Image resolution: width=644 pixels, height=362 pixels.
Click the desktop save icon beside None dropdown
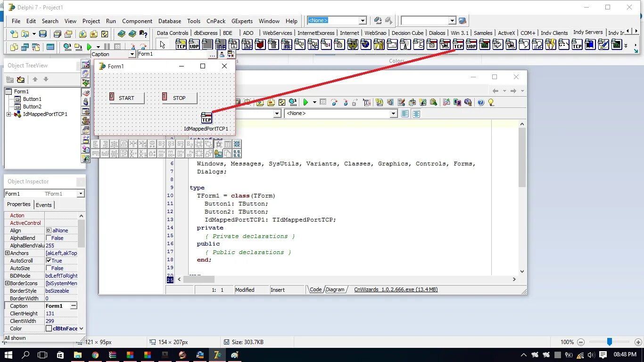coord(378,21)
